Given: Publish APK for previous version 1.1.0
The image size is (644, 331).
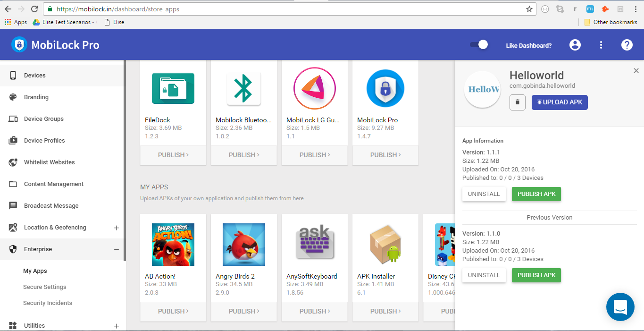Looking at the screenshot, I should coord(536,275).
